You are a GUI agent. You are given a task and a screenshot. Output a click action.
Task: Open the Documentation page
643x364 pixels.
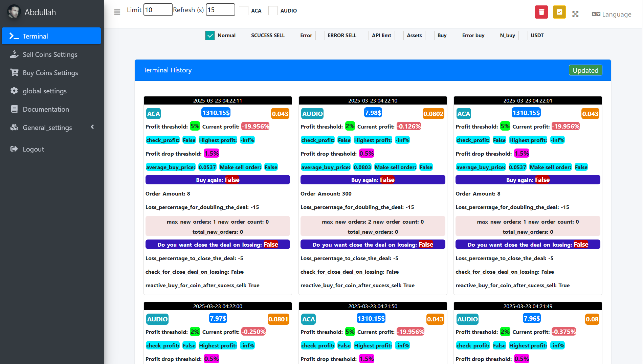tap(51, 109)
